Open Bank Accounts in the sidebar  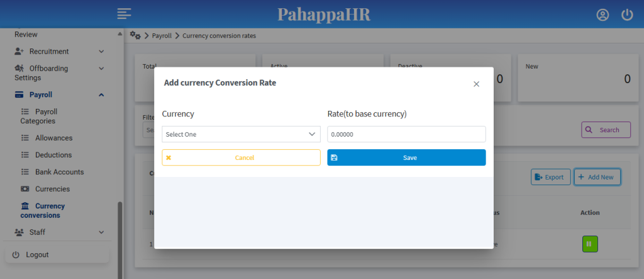tap(59, 172)
